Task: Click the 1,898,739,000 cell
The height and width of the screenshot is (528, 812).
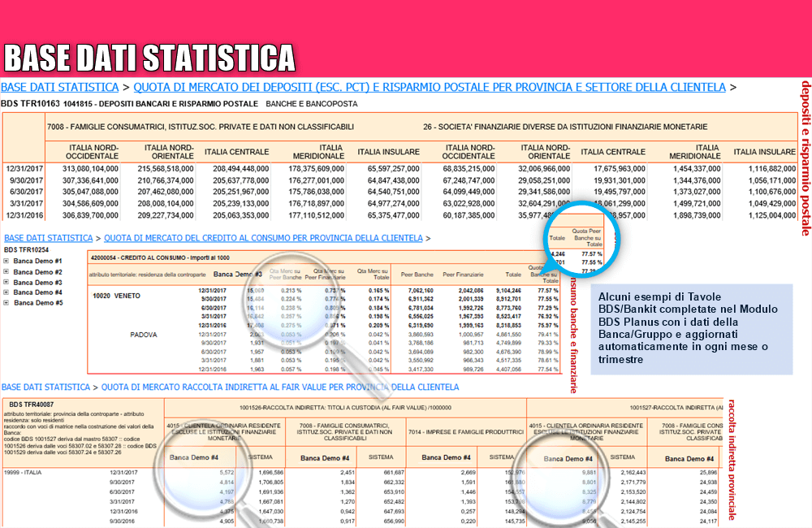Action: click(x=697, y=215)
